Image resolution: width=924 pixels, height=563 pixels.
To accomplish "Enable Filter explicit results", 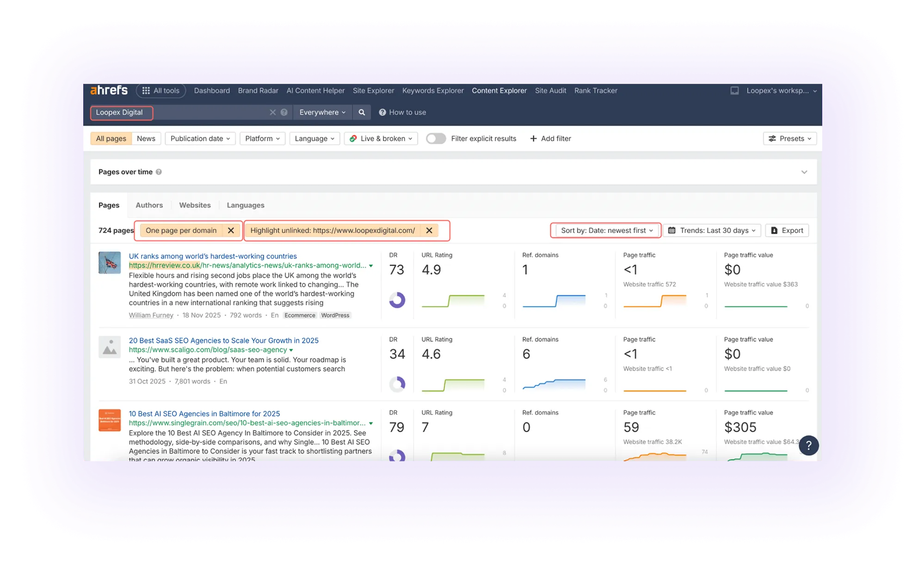I will 435,138.
